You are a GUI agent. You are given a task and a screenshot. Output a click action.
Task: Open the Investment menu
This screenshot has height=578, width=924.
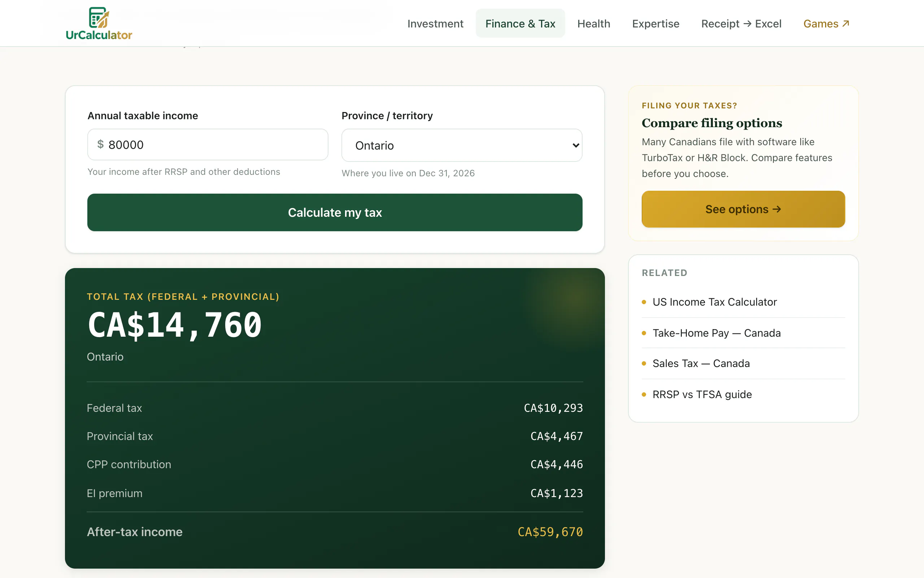coord(435,24)
